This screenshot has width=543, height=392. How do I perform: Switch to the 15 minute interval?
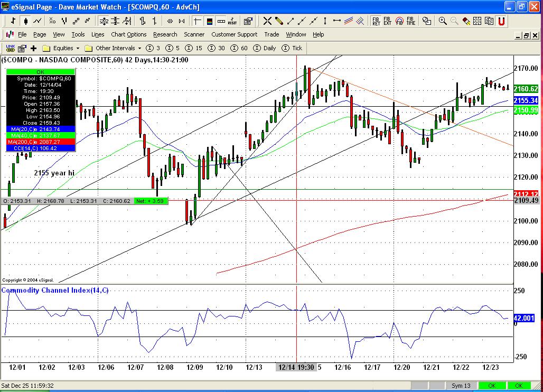(193, 48)
